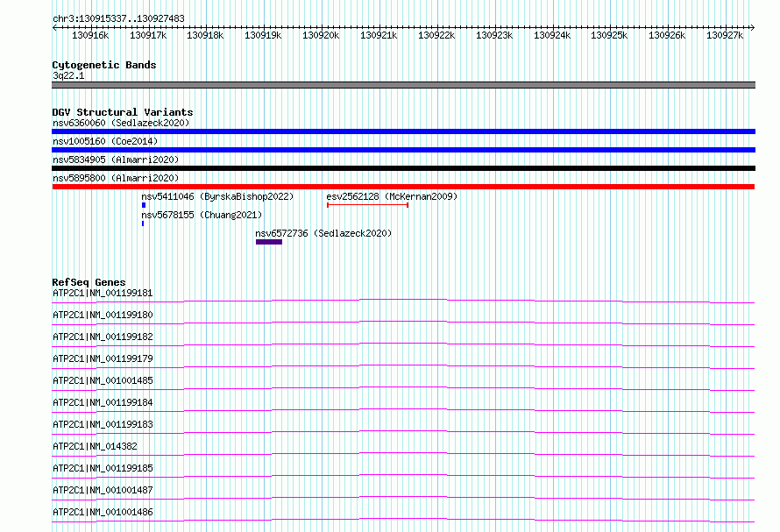
Task: Click the chr3:130915337..130927483 region label
Action: point(118,18)
